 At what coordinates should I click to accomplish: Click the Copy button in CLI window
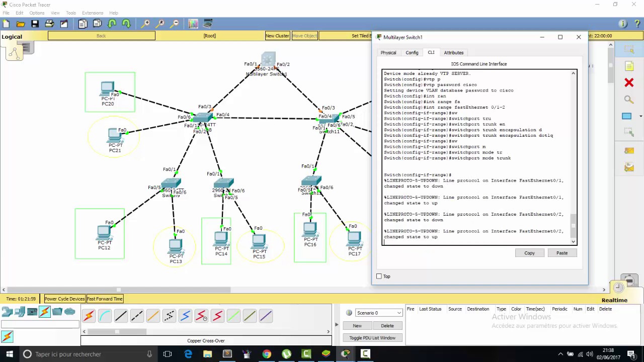(530, 253)
